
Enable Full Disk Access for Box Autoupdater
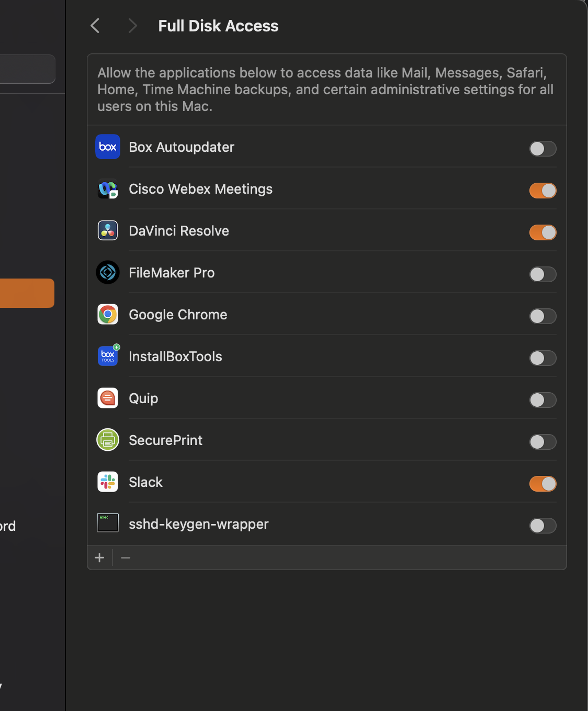(x=542, y=149)
